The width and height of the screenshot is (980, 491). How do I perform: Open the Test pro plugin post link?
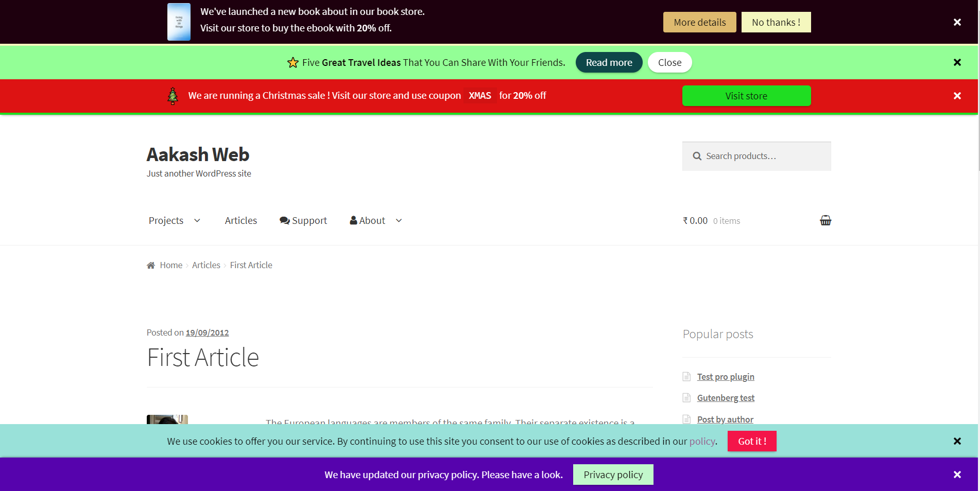(x=725, y=377)
